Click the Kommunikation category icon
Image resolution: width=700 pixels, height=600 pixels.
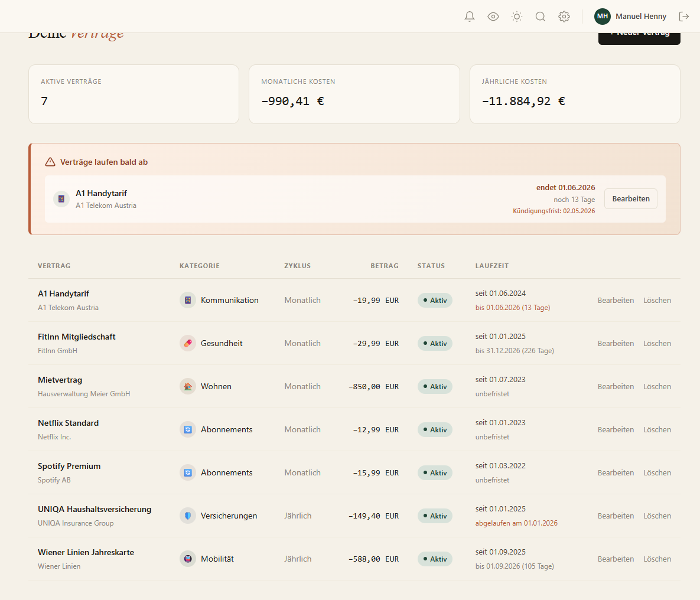(187, 301)
